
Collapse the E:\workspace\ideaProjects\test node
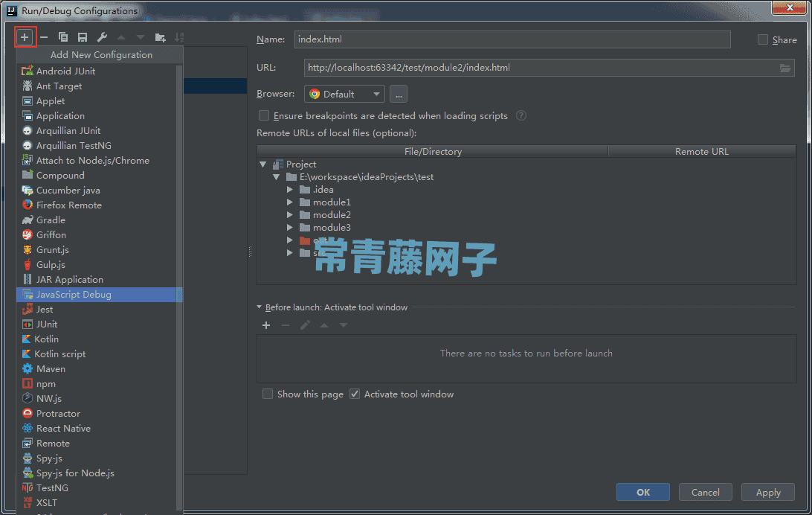(x=277, y=177)
